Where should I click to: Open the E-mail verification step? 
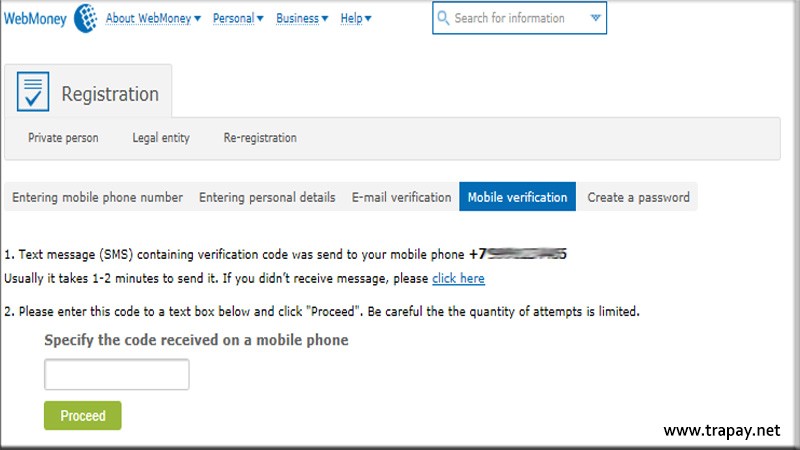[401, 197]
